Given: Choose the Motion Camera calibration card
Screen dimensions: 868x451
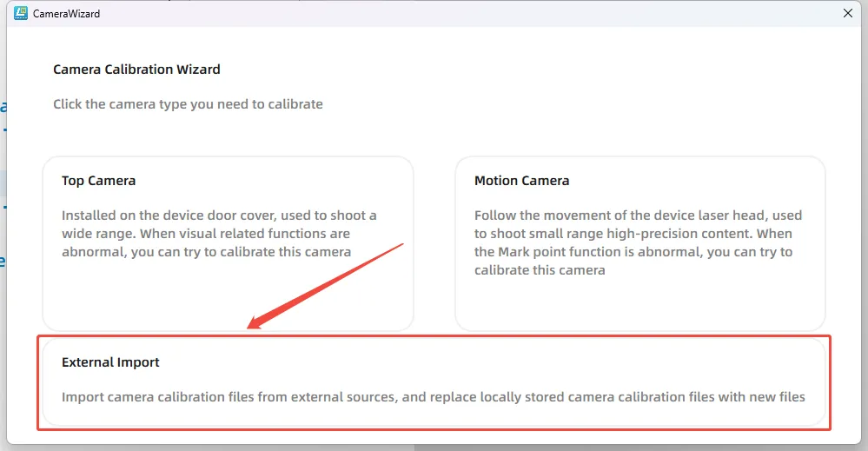Looking at the screenshot, I should click(639, 243).
